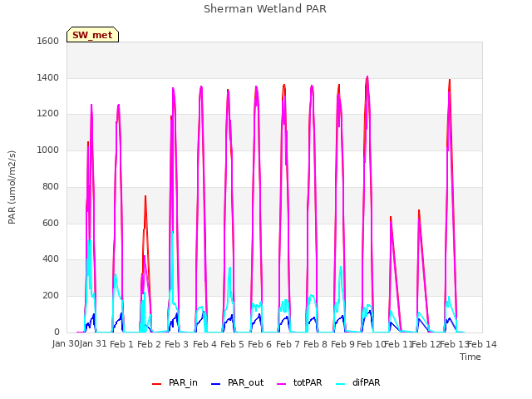Click the Feb 2 x-axis label
Screen dimensions: 532x399
click(149, 344)
